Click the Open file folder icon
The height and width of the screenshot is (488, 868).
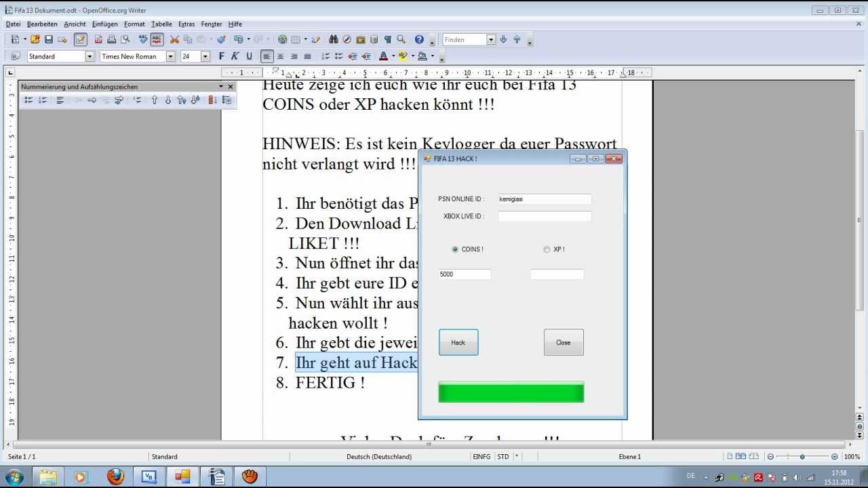[x=35, y=39]
